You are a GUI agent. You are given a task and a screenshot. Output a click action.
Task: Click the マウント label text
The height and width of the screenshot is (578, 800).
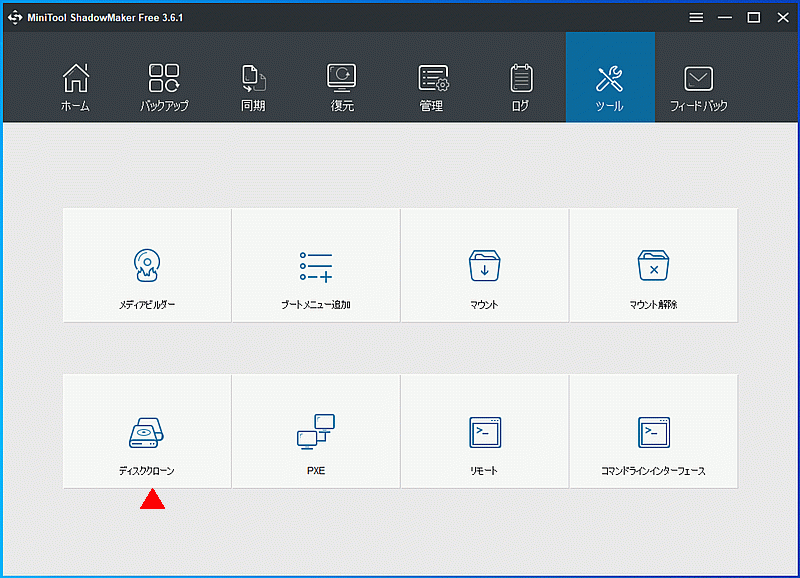tap(484, 305)
